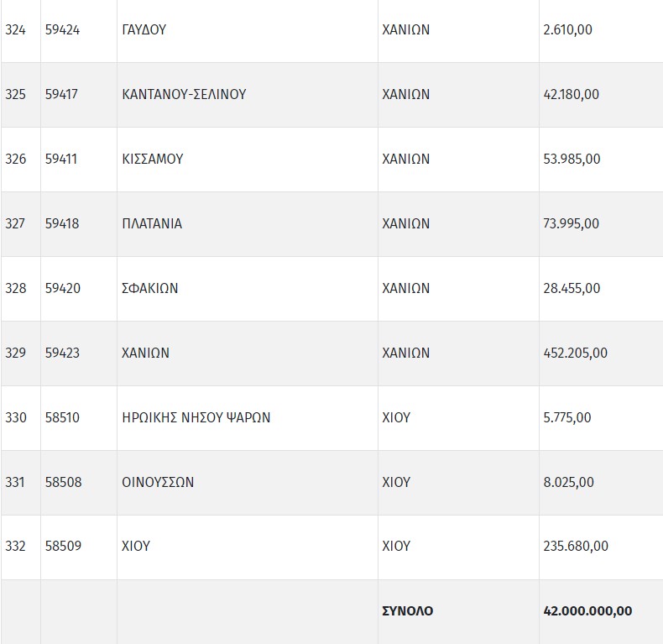The height and width of the screenshot is (644, 663).
Task: Select ΗΡΩΙΚΗΣ ΝΗΣΟΥ ΨΑΡΩΝ cell
Action: tap(196, 418)
